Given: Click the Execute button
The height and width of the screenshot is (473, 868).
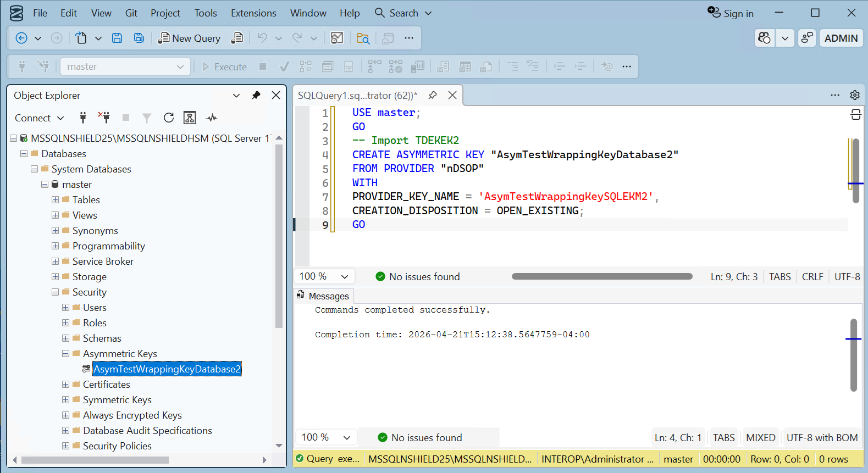Looking at the screenshot, I should [224, 66].
